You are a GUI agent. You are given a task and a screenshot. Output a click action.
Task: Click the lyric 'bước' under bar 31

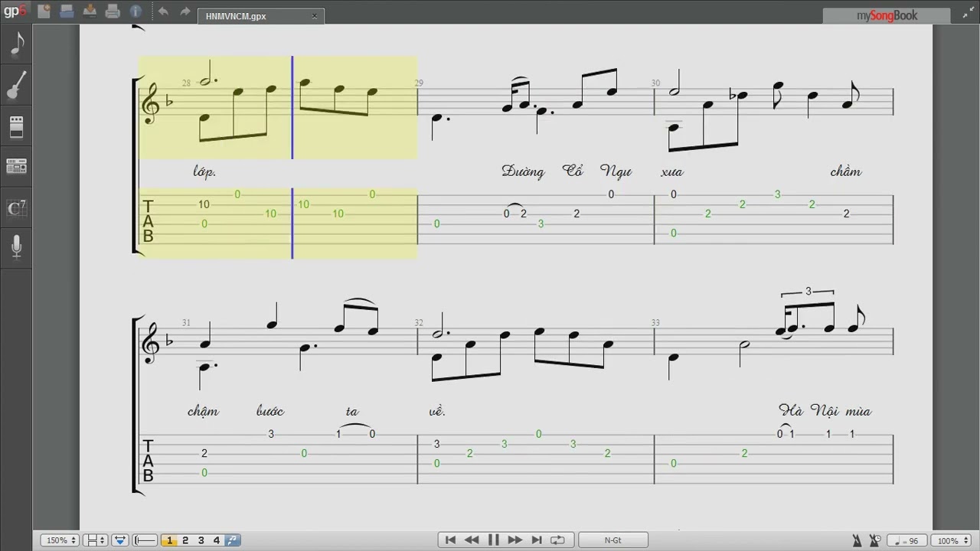coord(270,411)
